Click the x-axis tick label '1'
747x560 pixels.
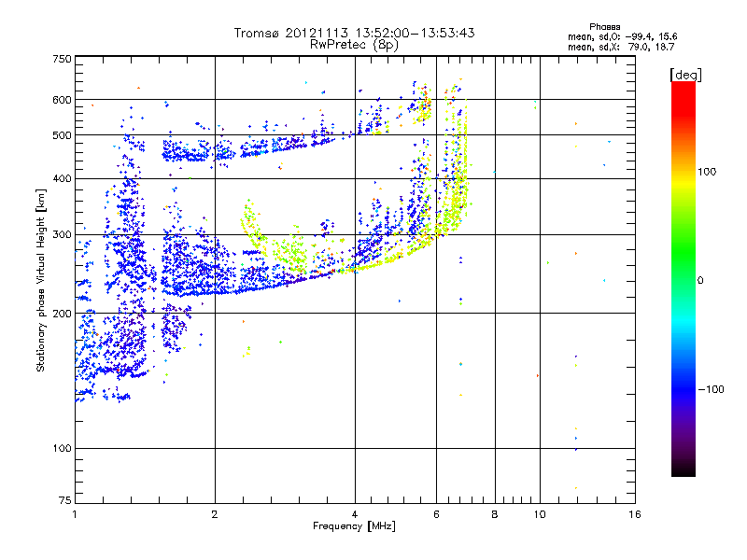pyautogui.click(x=75, y=514)
